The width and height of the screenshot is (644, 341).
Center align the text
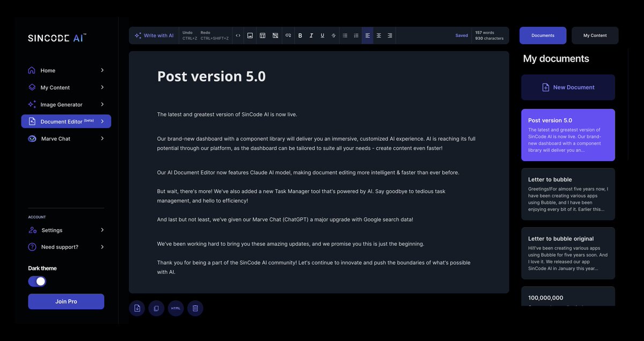379,35
